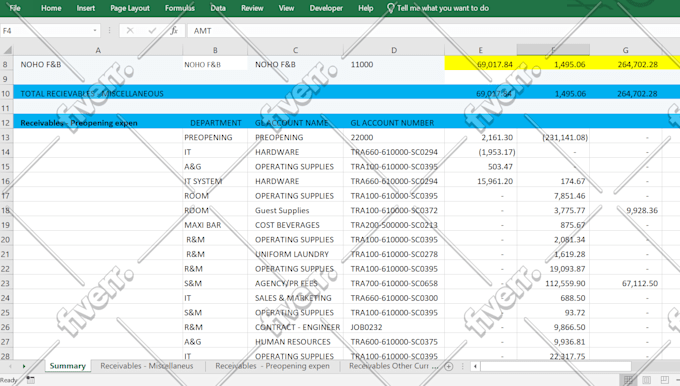Viewport: 680px width, 386px height.
Task: Click UNIFORM LAUNDRY cell
Action: click(295, 254)
